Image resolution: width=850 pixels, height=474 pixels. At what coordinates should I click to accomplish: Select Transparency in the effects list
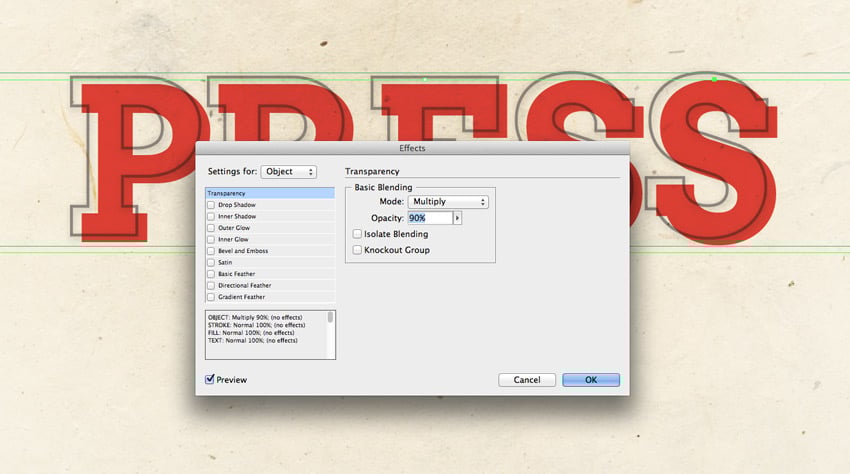click(270, 193)
